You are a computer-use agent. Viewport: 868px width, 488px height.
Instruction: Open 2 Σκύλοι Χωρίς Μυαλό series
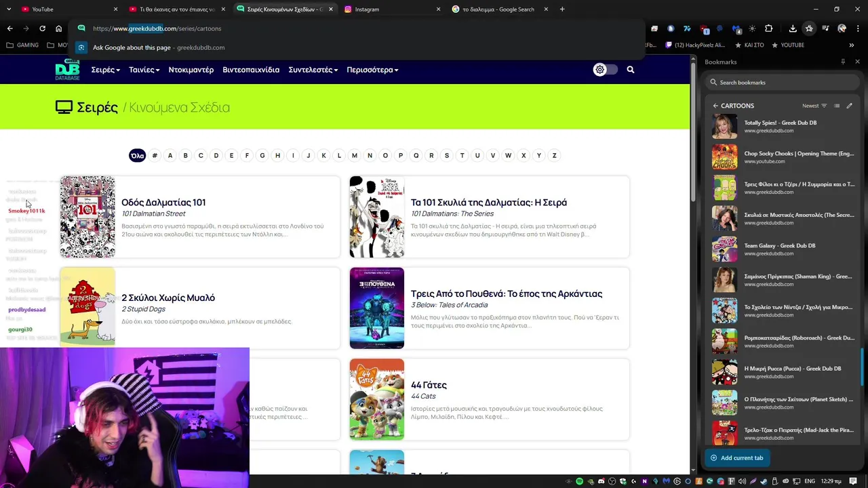[168, 298]
